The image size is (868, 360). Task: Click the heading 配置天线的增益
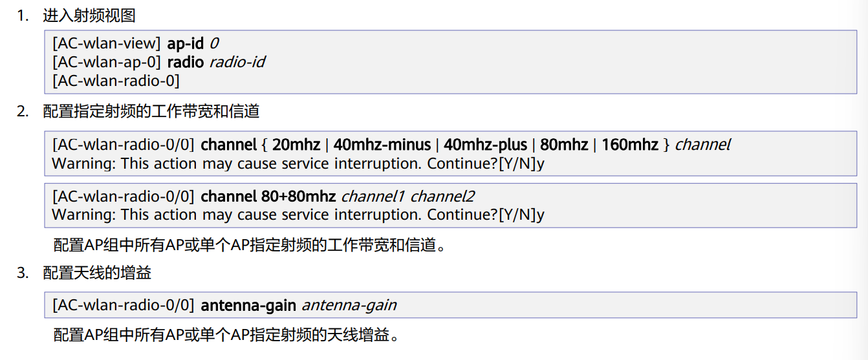pyautogui.click(x=97, y=273)
